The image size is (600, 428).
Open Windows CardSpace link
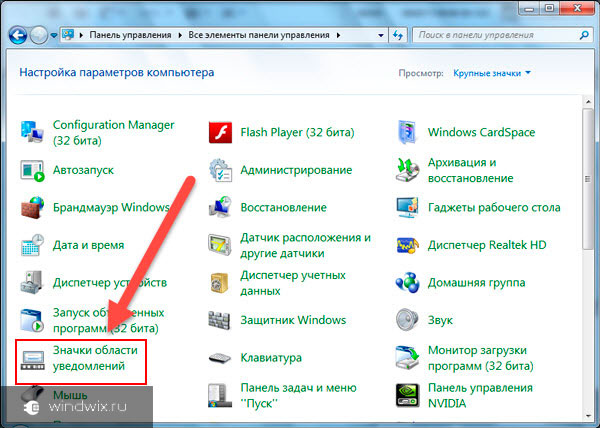(481, 132)
